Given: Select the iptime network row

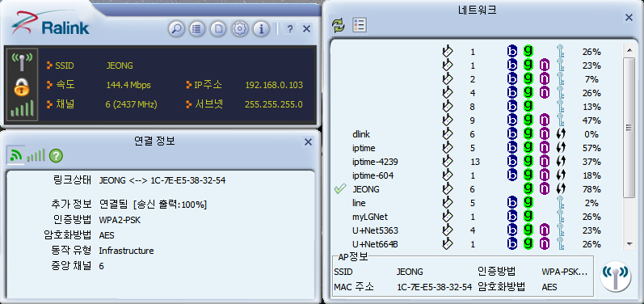Looking at the screenshot, I should [x=477, y=148].
